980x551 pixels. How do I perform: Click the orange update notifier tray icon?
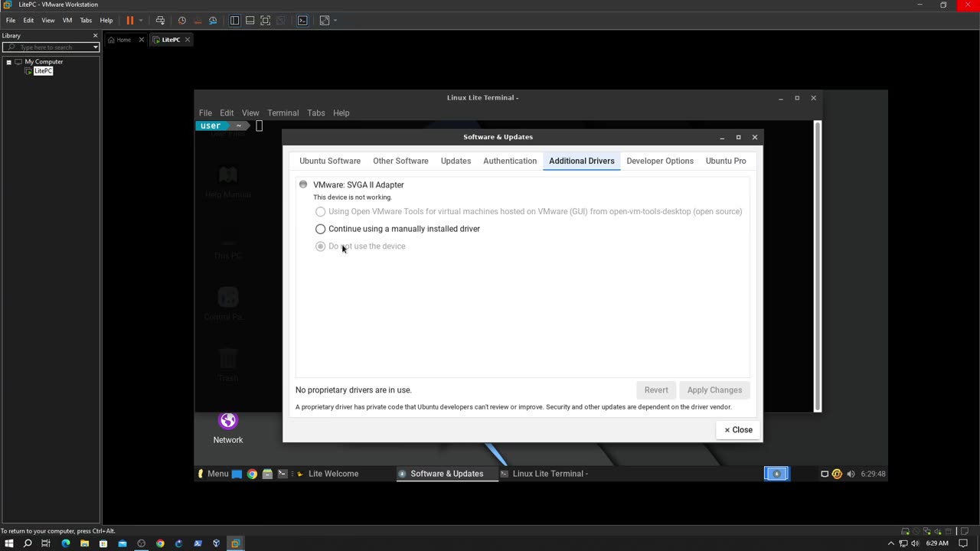coord(837,474)
